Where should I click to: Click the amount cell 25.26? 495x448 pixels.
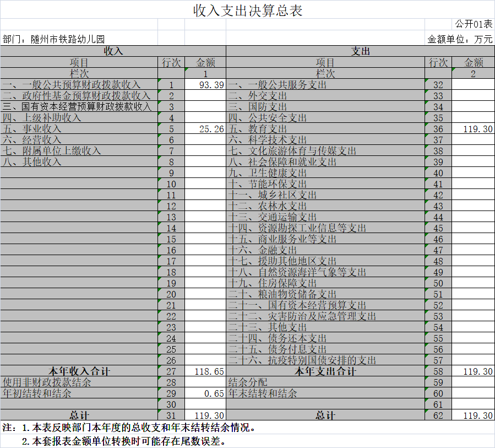(x=205, y=129)
